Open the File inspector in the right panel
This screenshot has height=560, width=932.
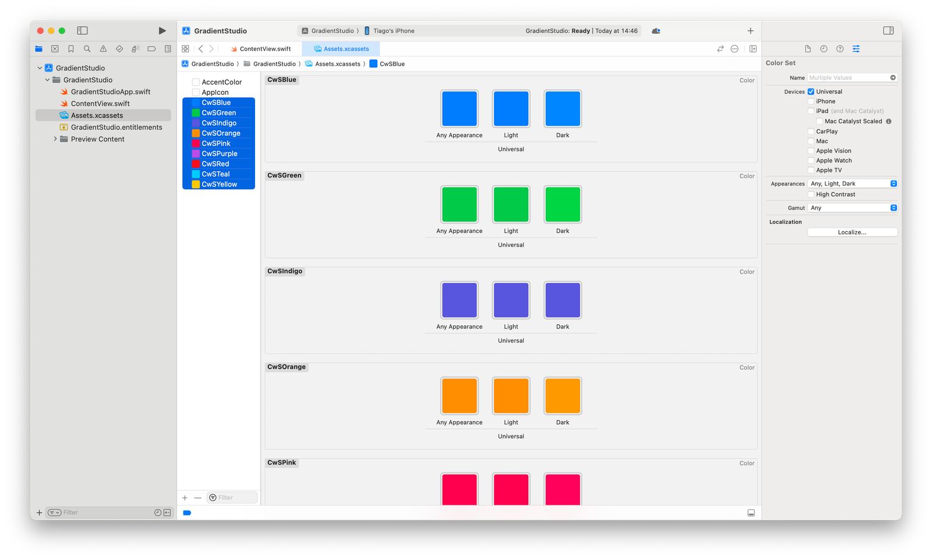coord(808,49)
